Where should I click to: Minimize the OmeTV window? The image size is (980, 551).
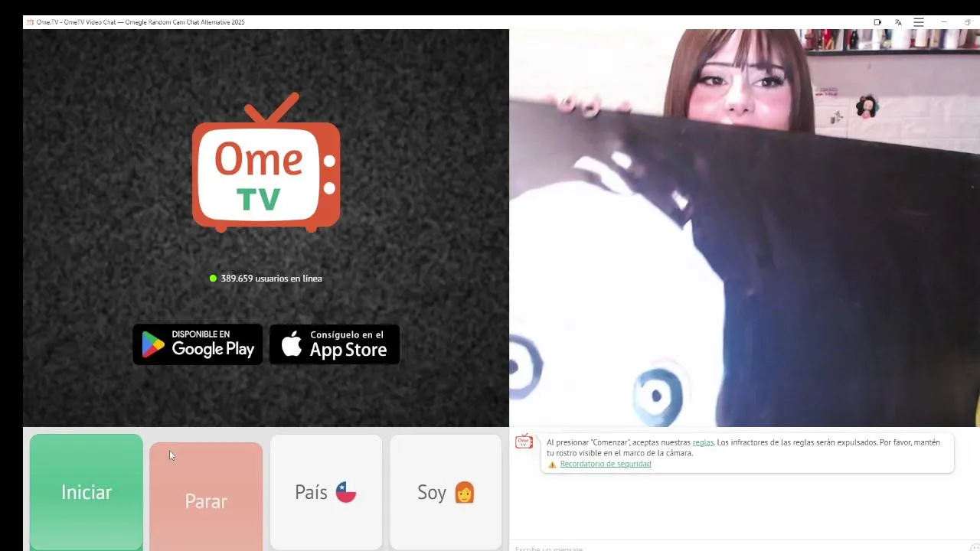coord(944,22)
